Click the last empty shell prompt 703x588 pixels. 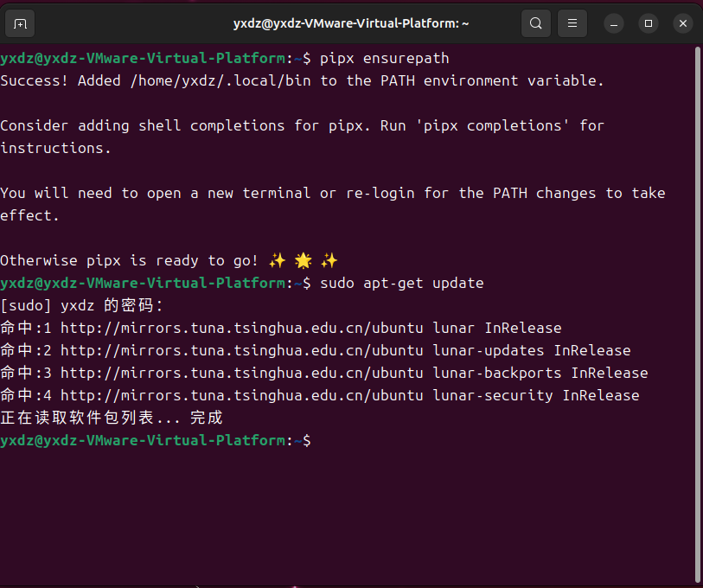click(x=156, y=440)
